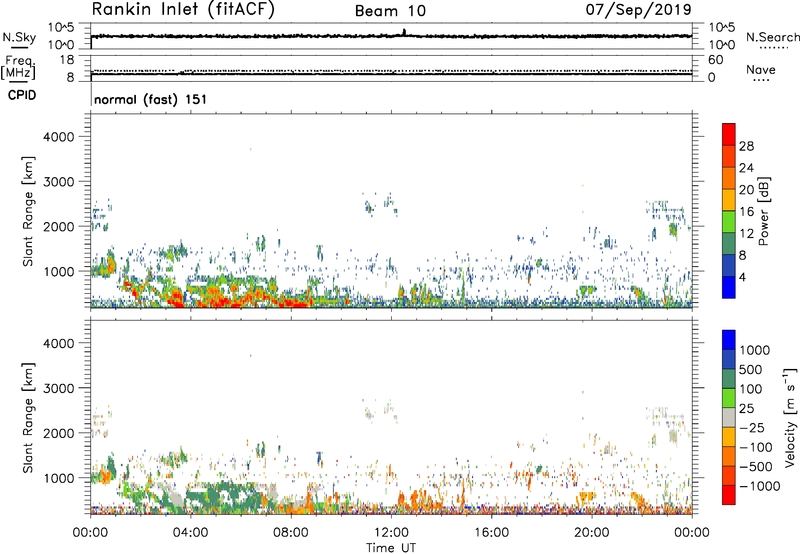Click the "24" value on Power color bar
The width and height of the screenshot is (800, 554).
pyautogui.click(x=746, y=168)
